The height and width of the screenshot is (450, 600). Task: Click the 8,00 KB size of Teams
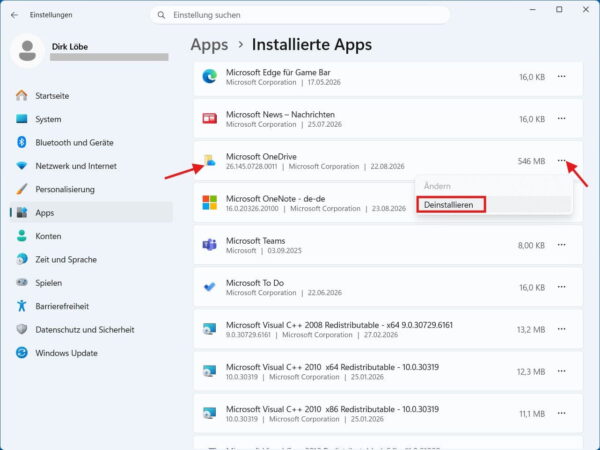532,245
